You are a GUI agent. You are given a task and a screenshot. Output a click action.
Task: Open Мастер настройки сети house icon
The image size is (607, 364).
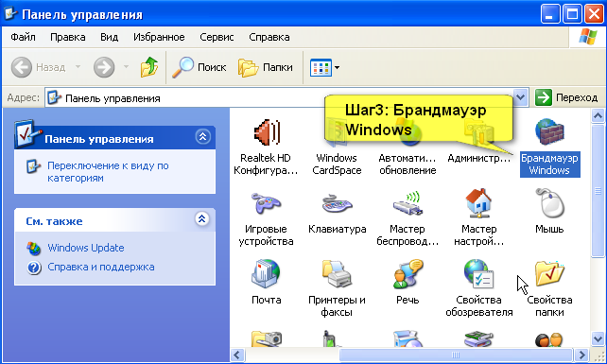(x=478, y=203)
